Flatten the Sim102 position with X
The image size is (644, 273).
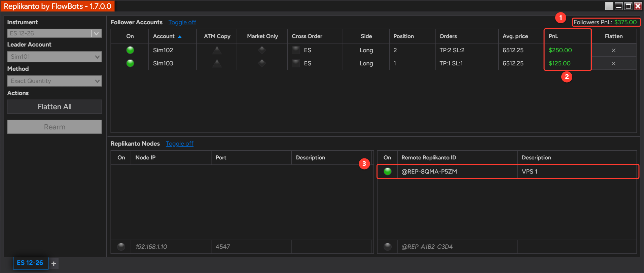[x=614, y=50]
